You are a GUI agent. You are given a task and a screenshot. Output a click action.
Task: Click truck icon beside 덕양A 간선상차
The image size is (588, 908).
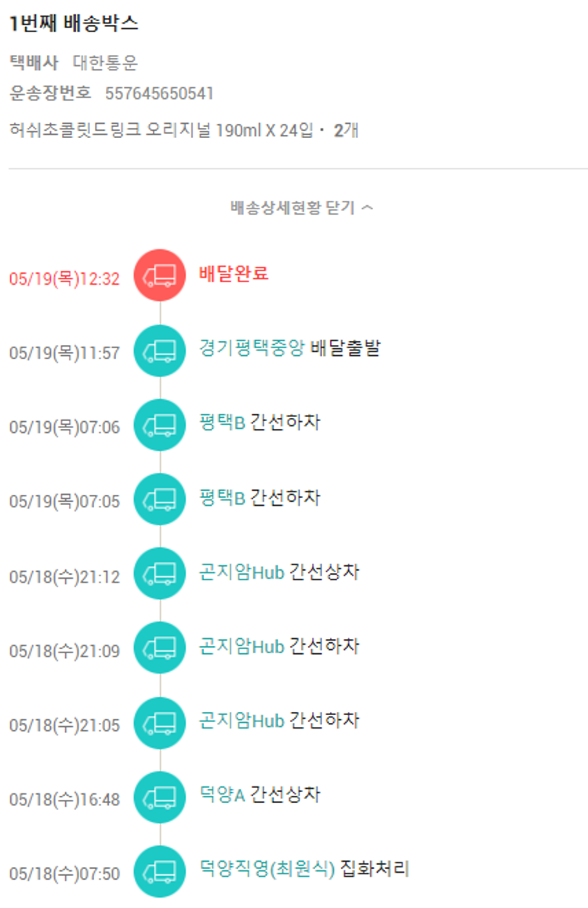tap(160, 797)
